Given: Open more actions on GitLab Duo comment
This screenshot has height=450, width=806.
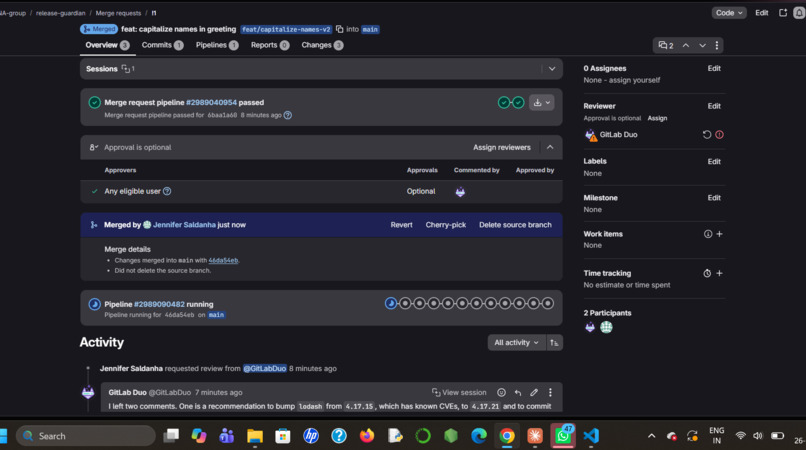Looking at the screenshot, I should coord(550,392).
